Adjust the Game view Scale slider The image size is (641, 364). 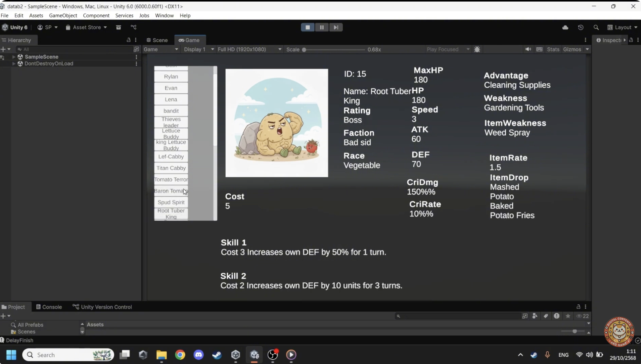click(305, 50)
